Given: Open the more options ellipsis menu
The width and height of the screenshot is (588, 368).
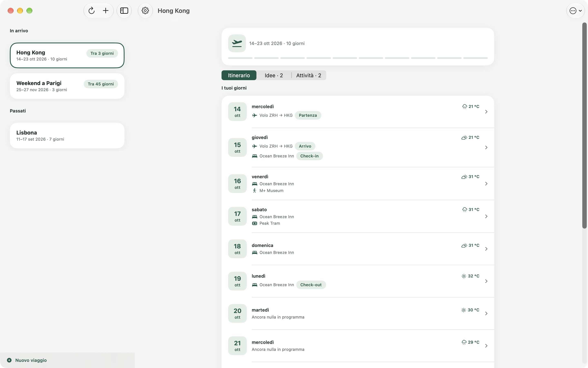Looking at the screenshot, I should tap(575, 11).
